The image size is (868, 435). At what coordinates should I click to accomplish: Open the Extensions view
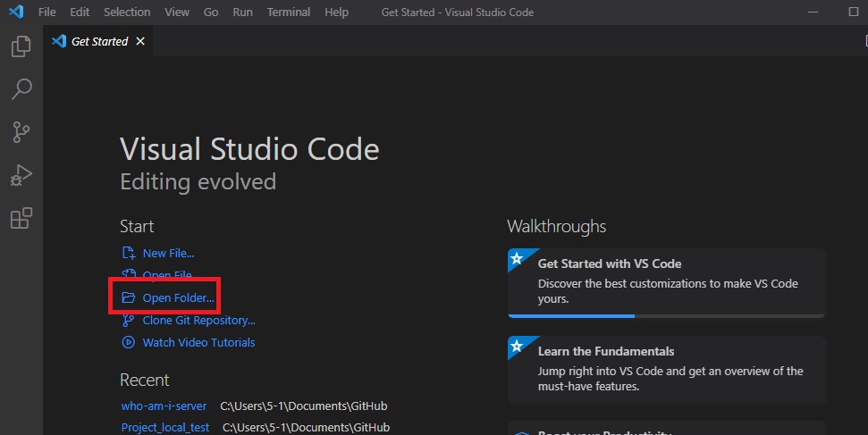click(x=21, y=218)
